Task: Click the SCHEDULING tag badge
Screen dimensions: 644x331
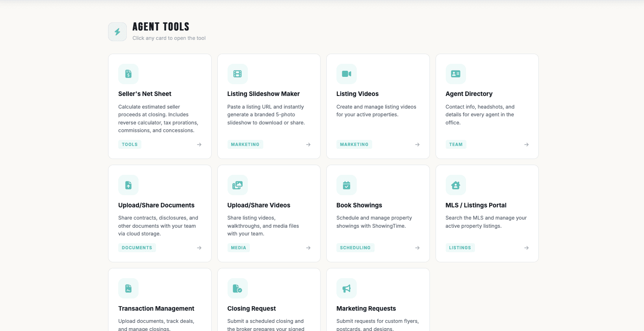Action: pyautogui.click(x=355, y=248)
